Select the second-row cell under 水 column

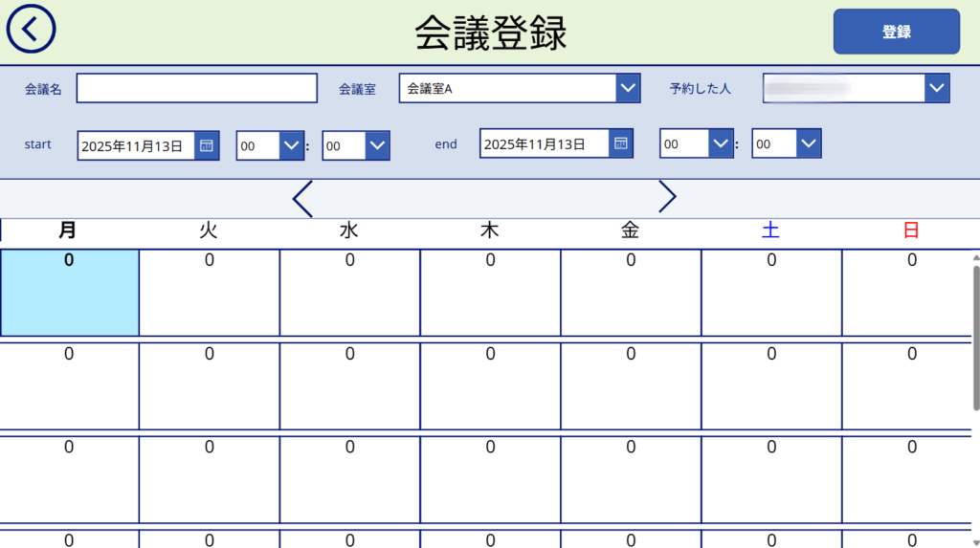coord(349,386)
